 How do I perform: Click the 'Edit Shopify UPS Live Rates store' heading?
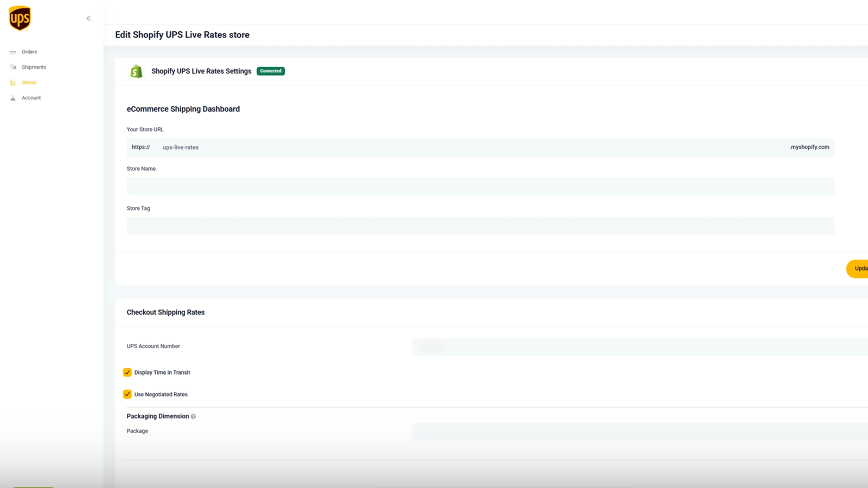click(x=182, y=35)
